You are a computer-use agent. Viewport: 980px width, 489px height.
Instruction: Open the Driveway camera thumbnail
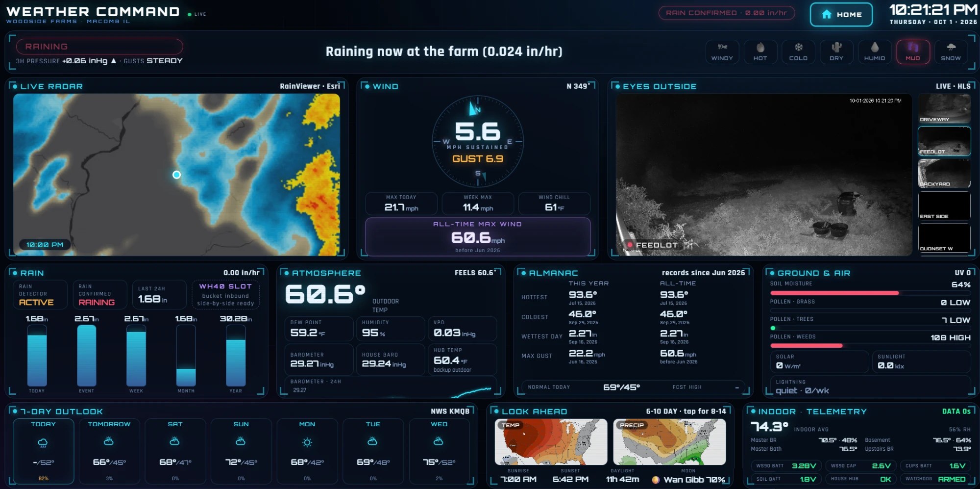944,108
